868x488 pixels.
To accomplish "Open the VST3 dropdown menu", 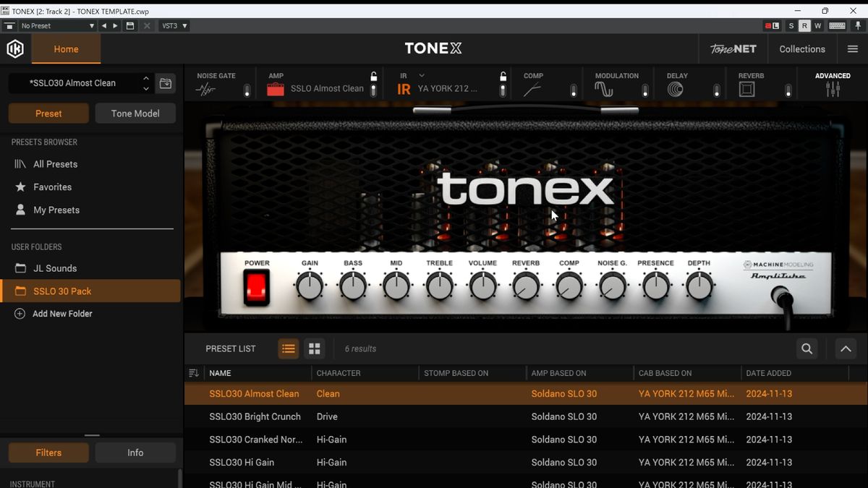I will [x=174, y=25].
